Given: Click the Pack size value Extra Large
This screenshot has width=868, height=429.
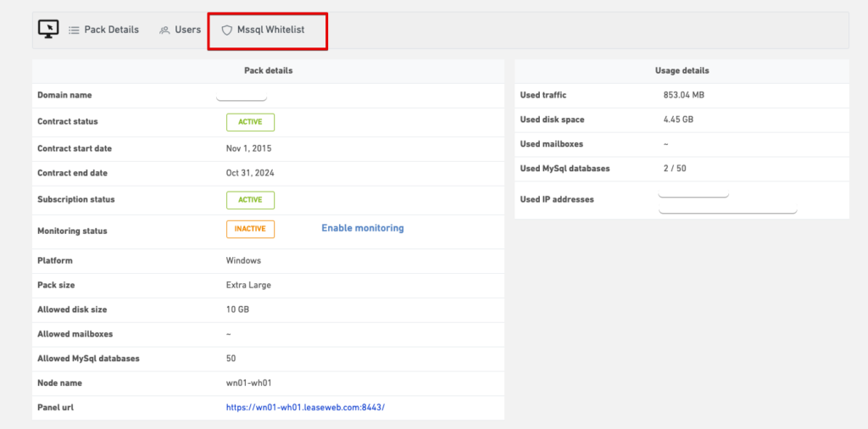Looking at the screenshot, I should (248, 286).
